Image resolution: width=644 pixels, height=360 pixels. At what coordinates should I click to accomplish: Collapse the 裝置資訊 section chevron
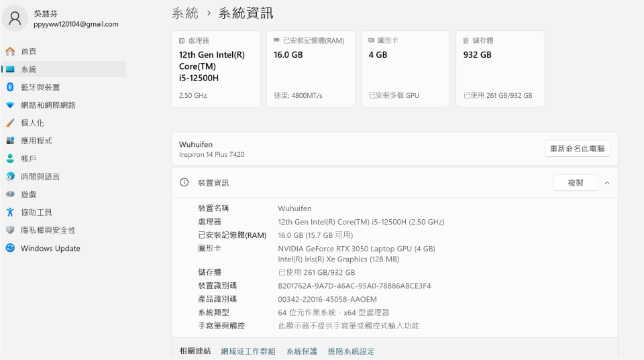point(607,182)
